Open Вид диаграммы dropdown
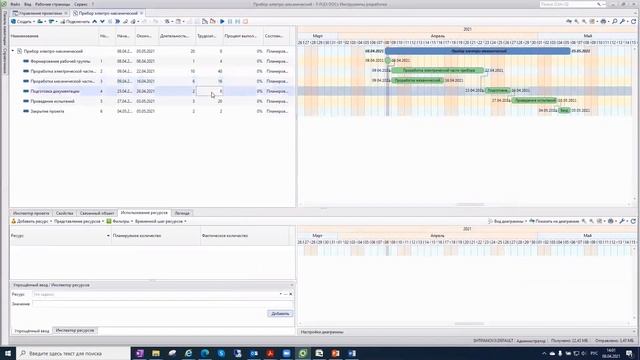This screenshot has width=640, height=360. (x=507, y=221)
